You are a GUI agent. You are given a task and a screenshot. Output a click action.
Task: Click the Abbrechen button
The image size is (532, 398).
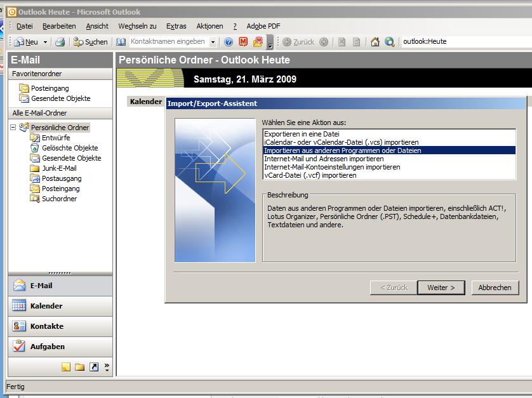pyautogui.click(x=495, y=288)
